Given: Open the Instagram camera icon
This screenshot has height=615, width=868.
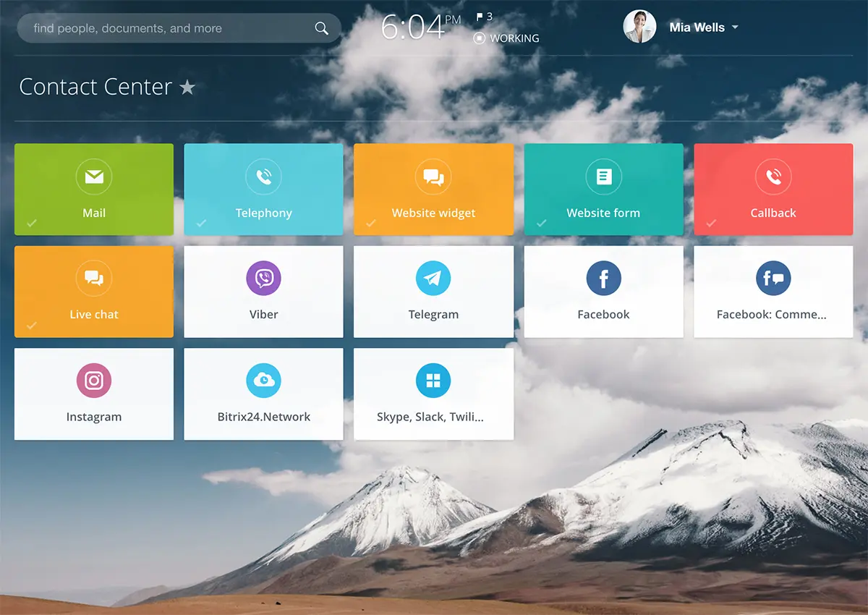Looking at the screenshot, I should coord(94,381).
